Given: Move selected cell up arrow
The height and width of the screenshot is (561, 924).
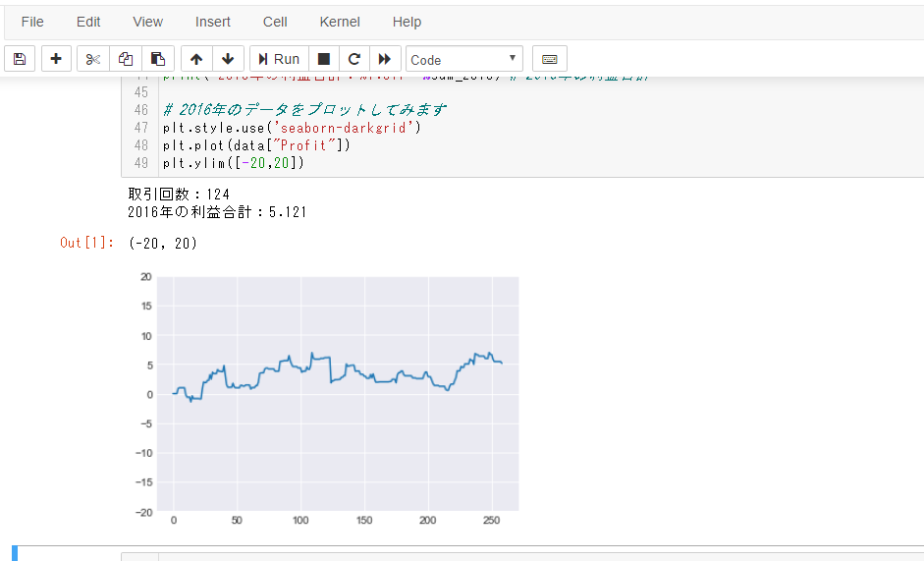Looking at the screenshot, I should [x=196, y=59].
